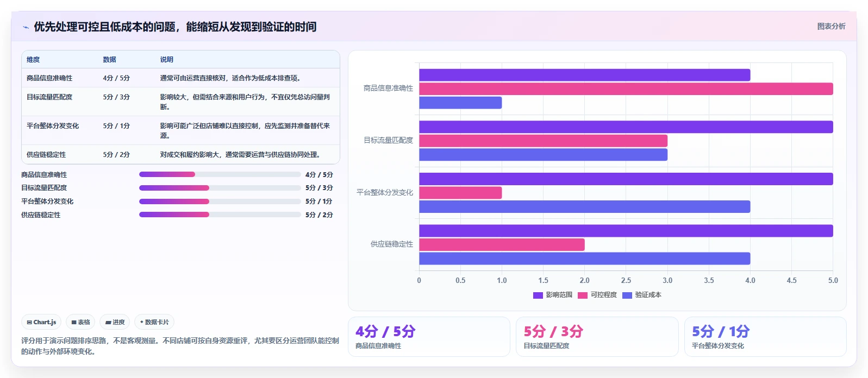Click the chart axis label 供应链稳定性
The image size is (868, 378).
(392, 244)
